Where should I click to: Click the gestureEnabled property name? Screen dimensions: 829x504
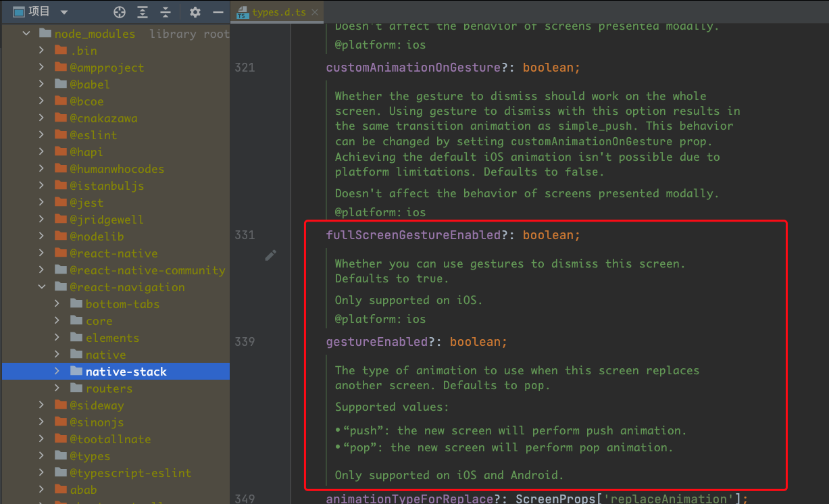pos(377,342)
